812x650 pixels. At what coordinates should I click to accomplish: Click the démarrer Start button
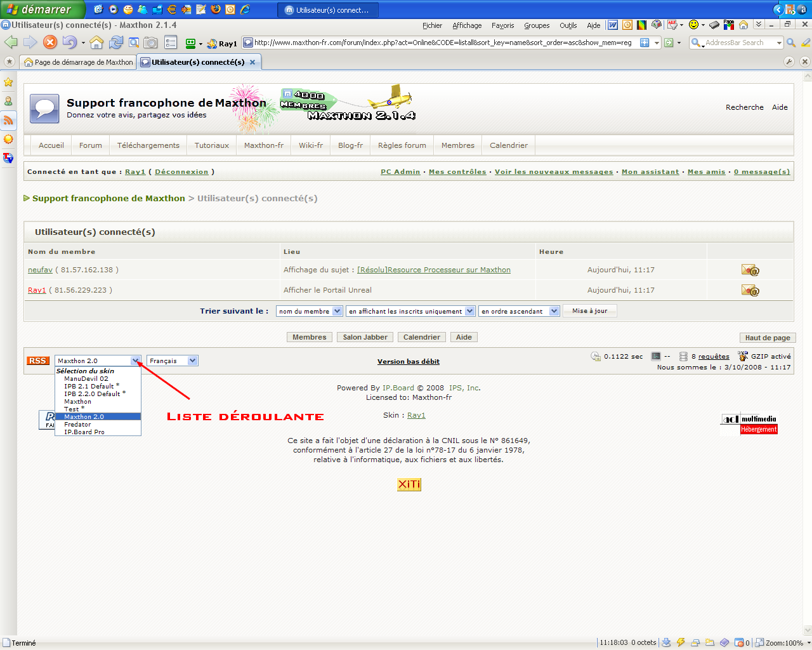[x=42, y=10]
